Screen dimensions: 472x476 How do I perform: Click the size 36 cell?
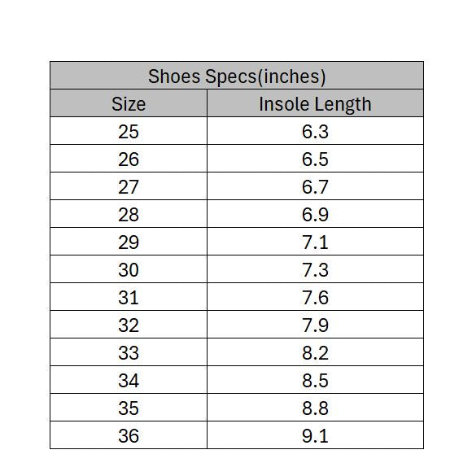pos(129,435)
